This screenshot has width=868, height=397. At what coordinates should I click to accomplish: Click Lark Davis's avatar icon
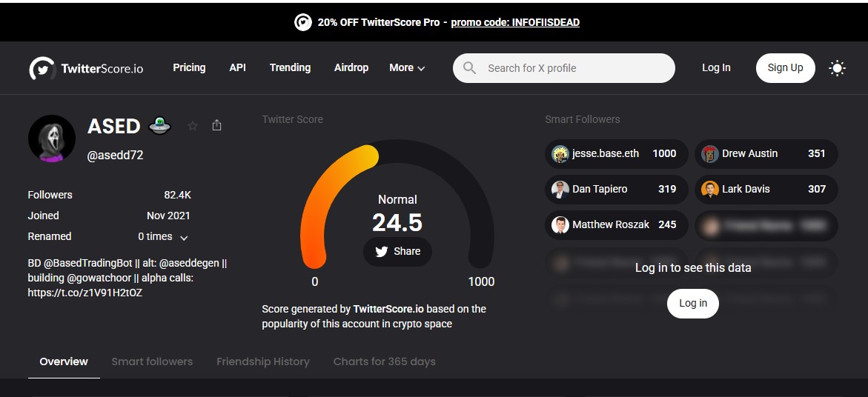pos(710,190)
